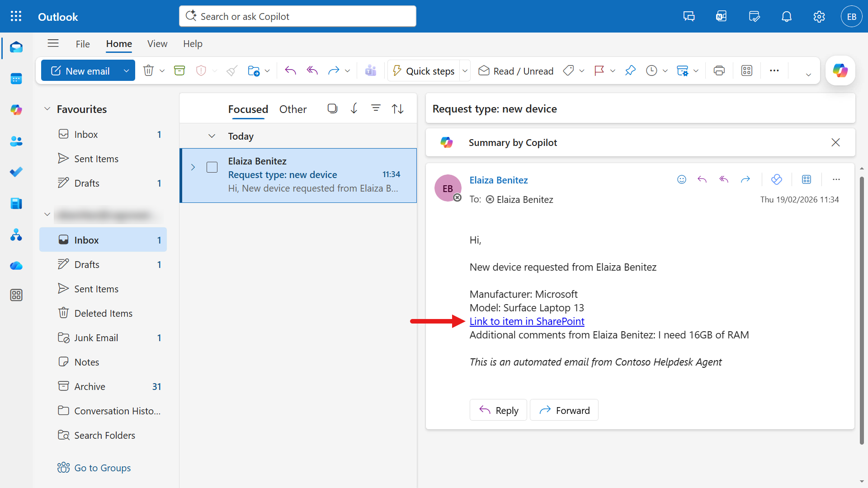Collapse the Today group in the message list
Viewport: 868px width, 488px height.
[212, 136]
